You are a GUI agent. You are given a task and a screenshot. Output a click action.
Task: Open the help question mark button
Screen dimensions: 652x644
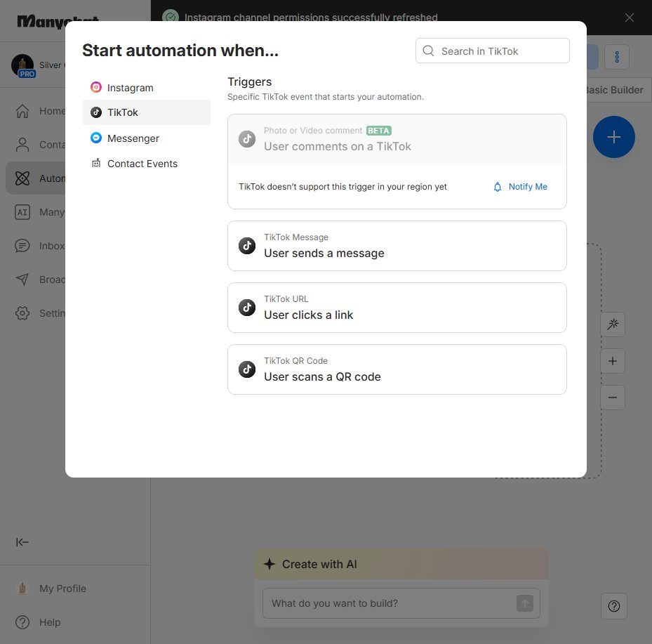tap(614, 606)
